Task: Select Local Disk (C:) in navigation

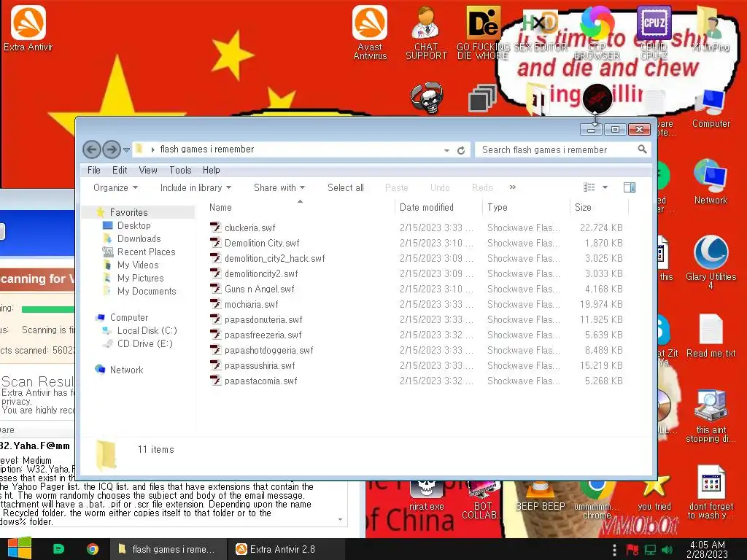Action: [x=147, y=330]
